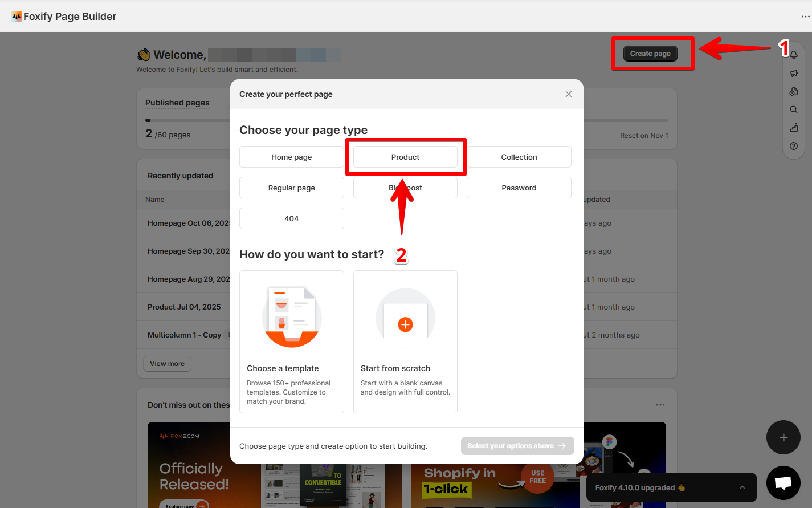The height and width of the screenshot is (508, 812).
Task: Open the three-dot menu of promo section
Action: coord(660,405)
